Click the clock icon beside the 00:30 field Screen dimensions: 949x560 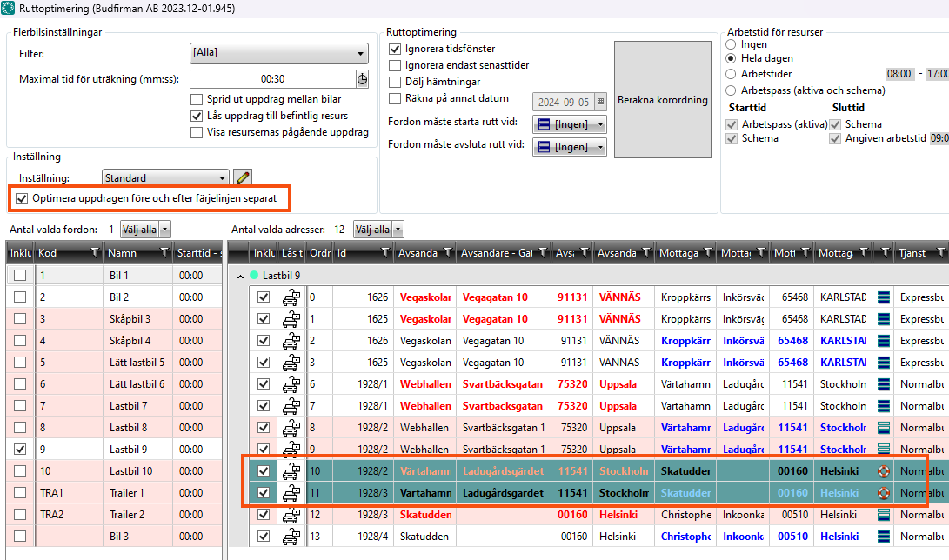pos(362,79)
